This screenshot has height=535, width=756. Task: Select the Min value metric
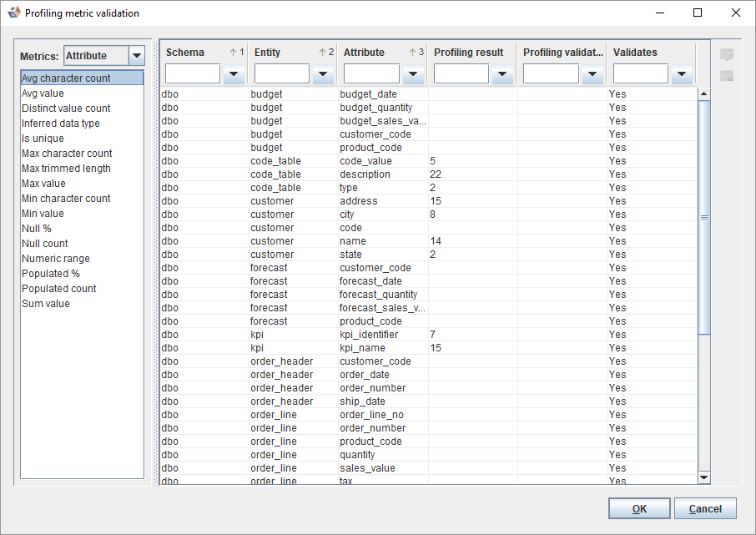point(82,213)
